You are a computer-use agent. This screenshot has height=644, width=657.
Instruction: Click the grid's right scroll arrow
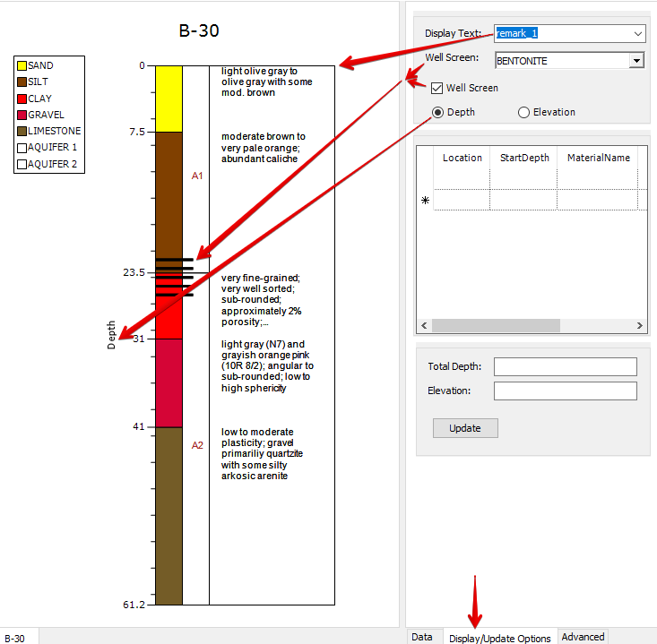pyautogui.click(x=640, y=326)
